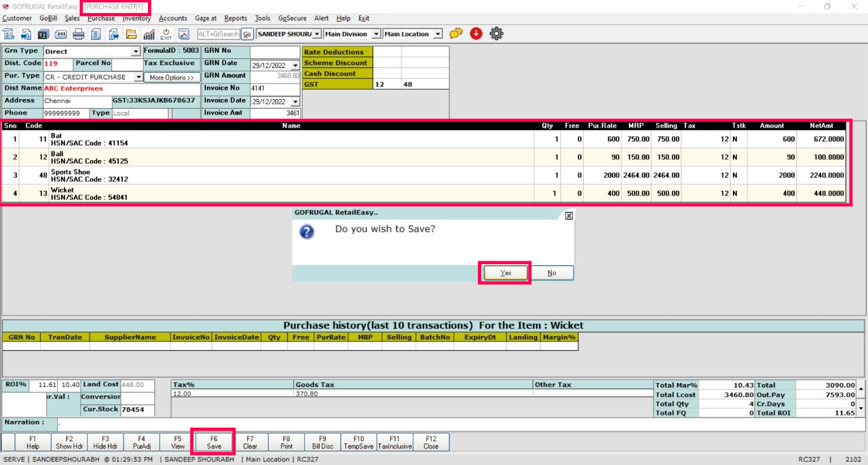Click the red download arrow icon
Screen dimensions: 868x465
click(x=476, y=33)
